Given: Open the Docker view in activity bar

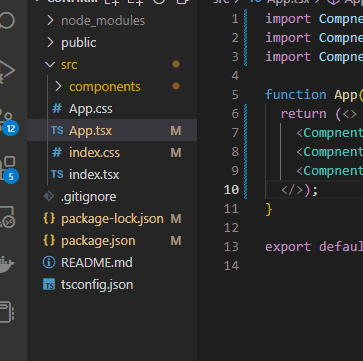Looking at the screenshot, I should pyautogui.click(x=7, y=263).
